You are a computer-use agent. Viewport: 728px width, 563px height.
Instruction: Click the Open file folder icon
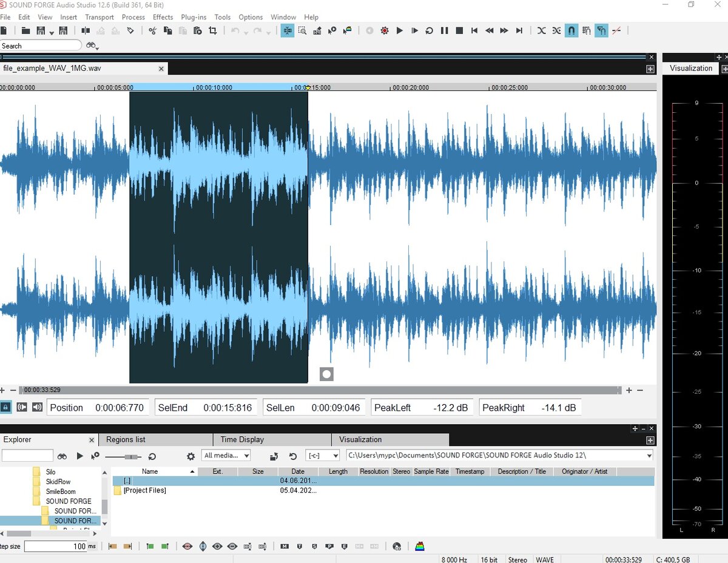pos(26,30)
